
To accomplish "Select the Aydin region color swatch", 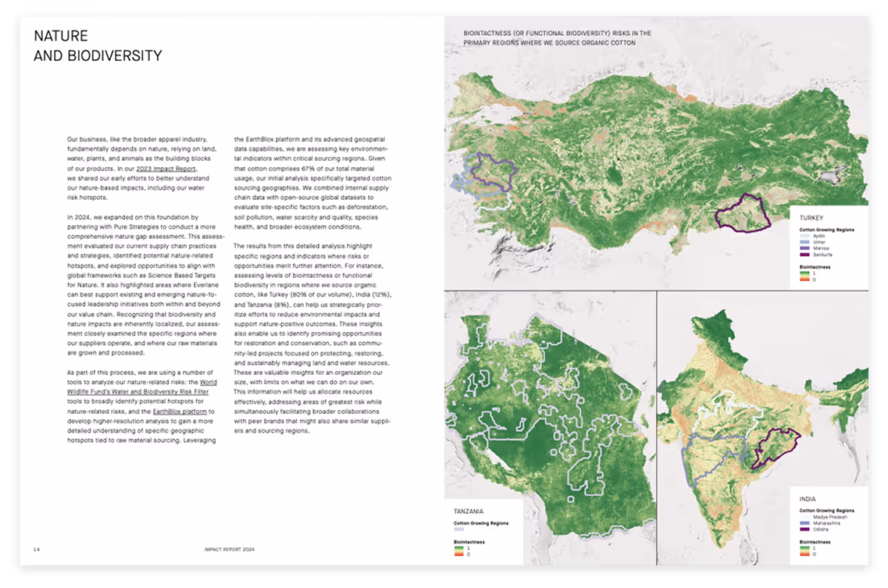I will pos(804,237).
